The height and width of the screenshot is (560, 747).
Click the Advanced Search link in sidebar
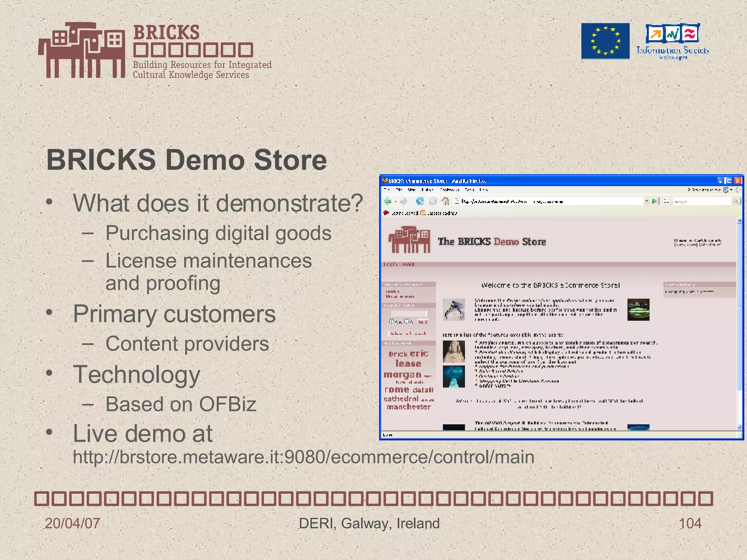point(408,333)
